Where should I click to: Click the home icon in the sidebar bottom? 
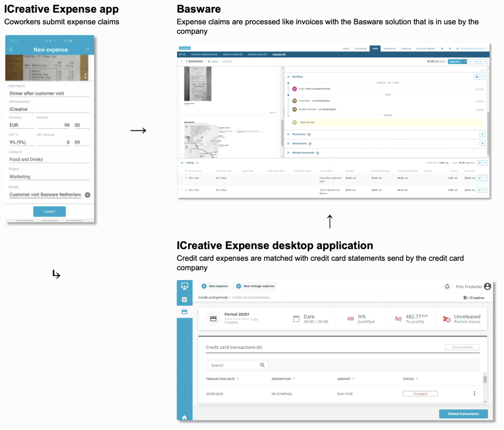click(x=184, y=417)
